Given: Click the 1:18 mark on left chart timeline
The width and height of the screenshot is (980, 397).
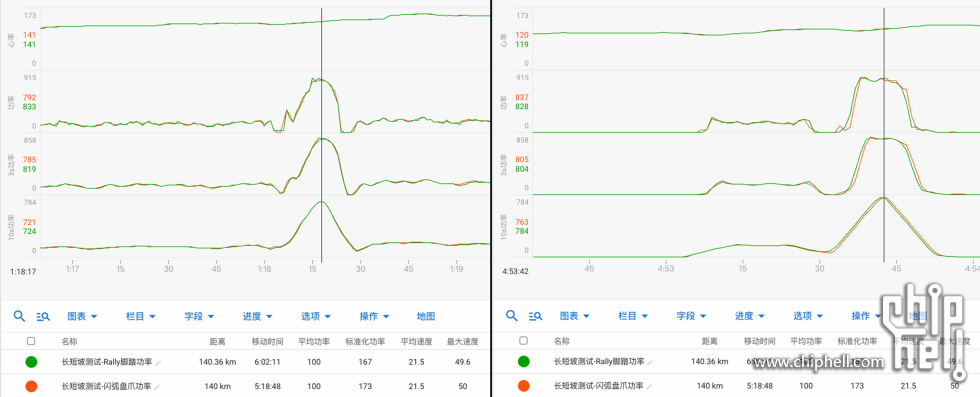Looking at the screenshot, I should 264,269.
